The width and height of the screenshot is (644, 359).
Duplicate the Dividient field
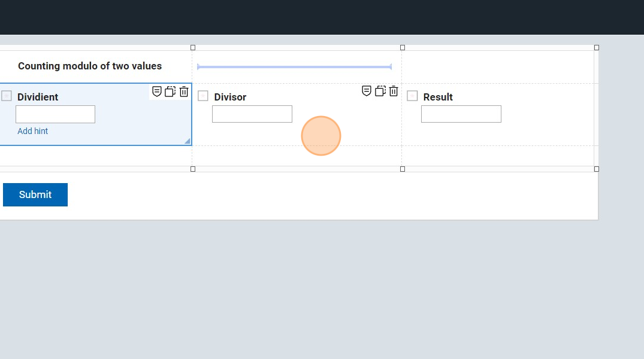170,92
